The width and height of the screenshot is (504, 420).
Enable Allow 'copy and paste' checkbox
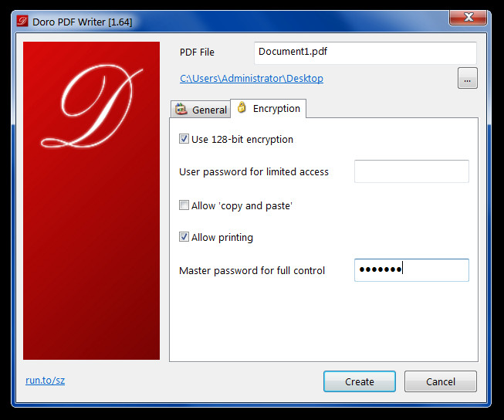pyautogui.click(x=184, y=205)
